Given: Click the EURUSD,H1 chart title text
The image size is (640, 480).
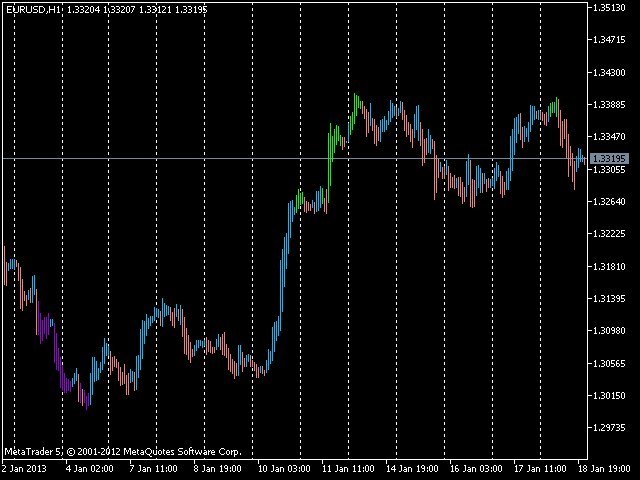Looking at the screenshot, I should pyautogui.click(x=33, y=10).
